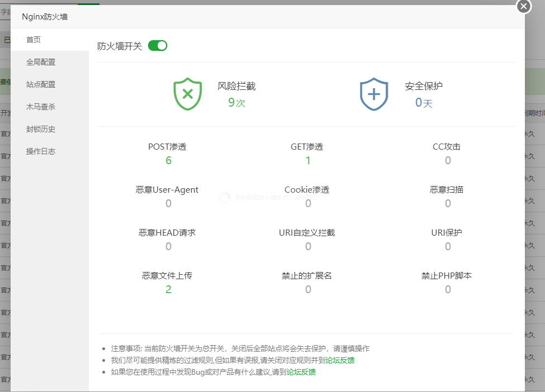Select the URI保护 label

(447, 233)
